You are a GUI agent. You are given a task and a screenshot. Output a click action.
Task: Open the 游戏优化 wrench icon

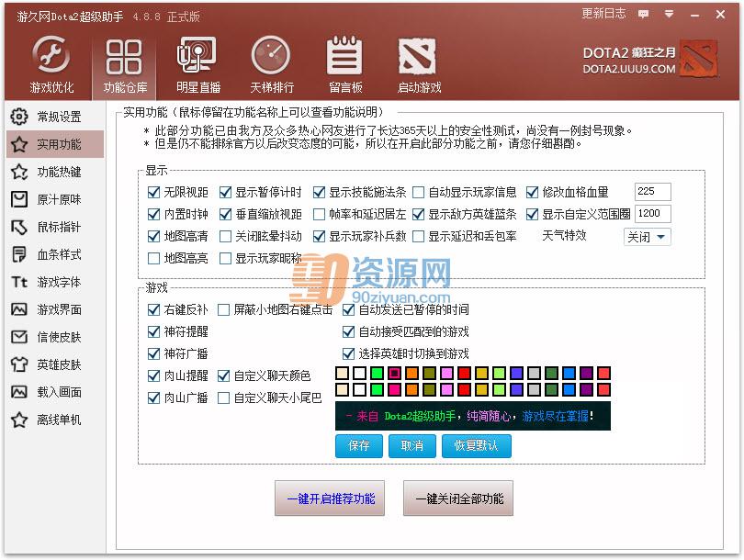51,55
